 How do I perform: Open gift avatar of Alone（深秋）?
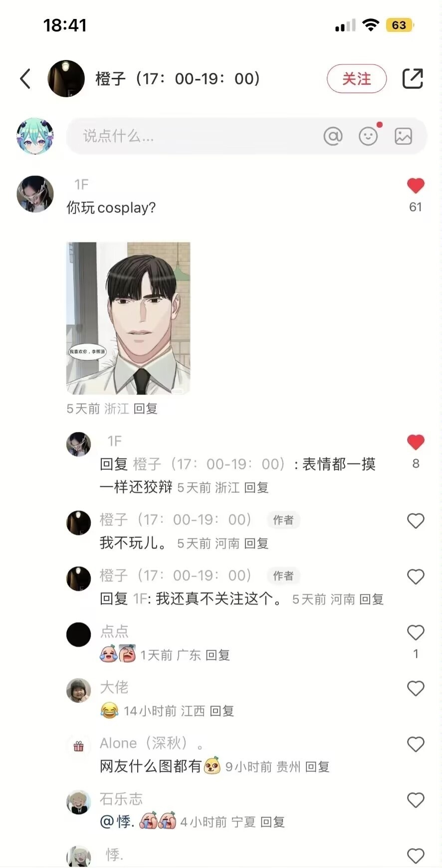[79, 746]
